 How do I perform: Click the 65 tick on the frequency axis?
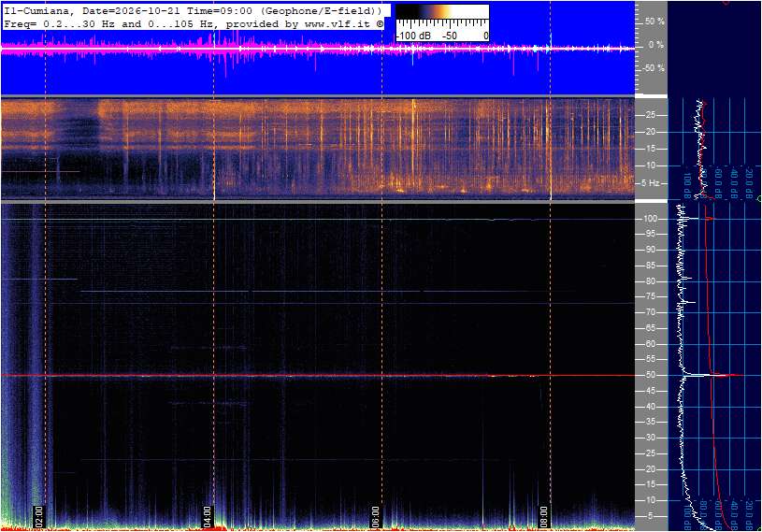(x=650, y=328)
